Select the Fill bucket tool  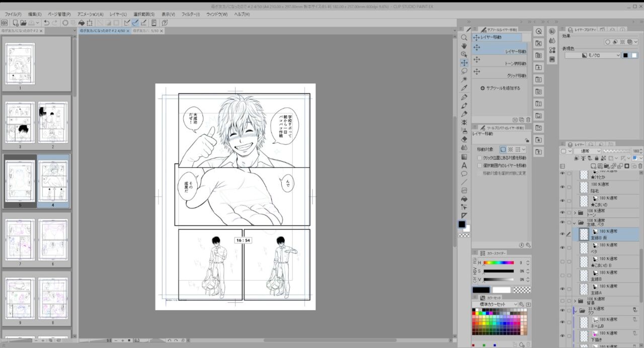[464, 199]
